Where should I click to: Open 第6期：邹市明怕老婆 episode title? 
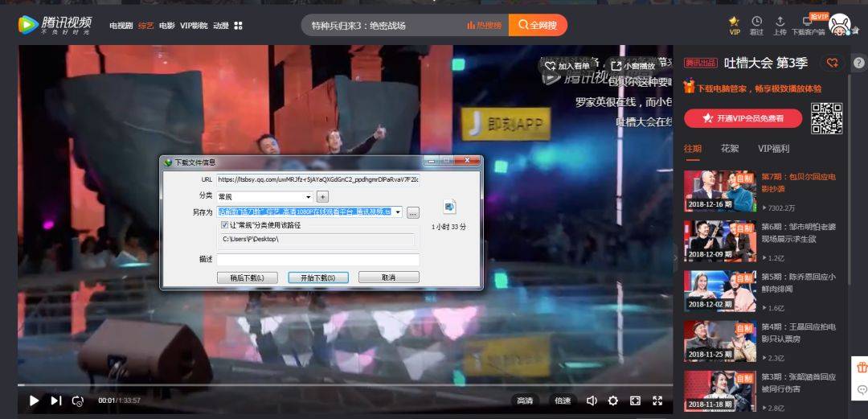click(x=798, y=232)
